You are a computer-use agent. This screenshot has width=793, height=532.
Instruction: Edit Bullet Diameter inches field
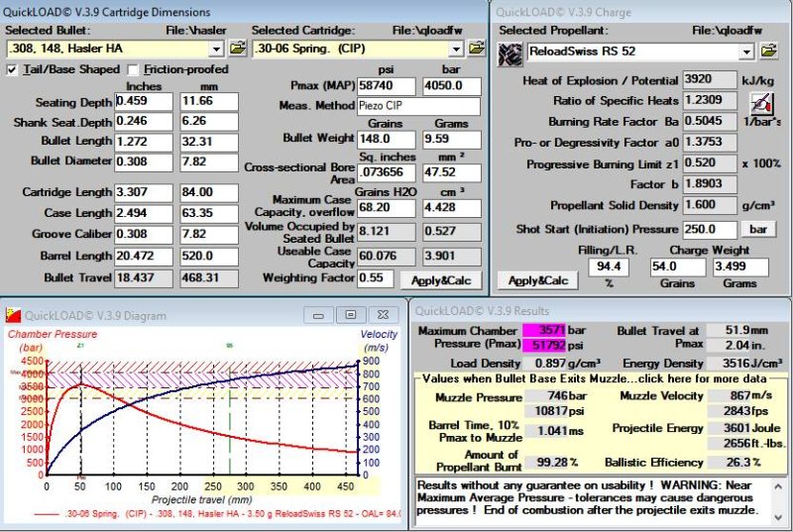[144, 162]
